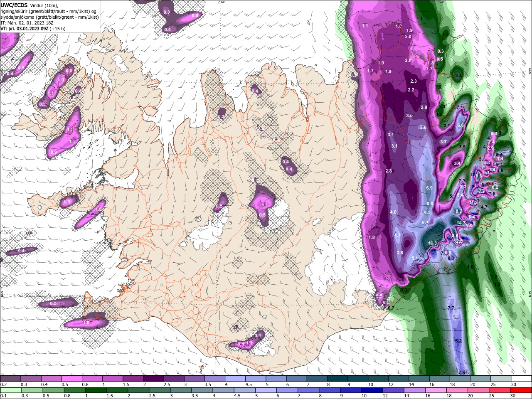Click the snow scale swatch between 2 and 2.5

pyautogui.click(x=153, y=379)
